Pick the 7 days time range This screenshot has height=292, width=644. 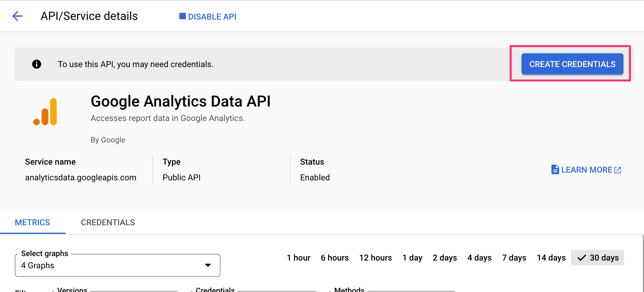pyautogui.click(x=514, y=258)
